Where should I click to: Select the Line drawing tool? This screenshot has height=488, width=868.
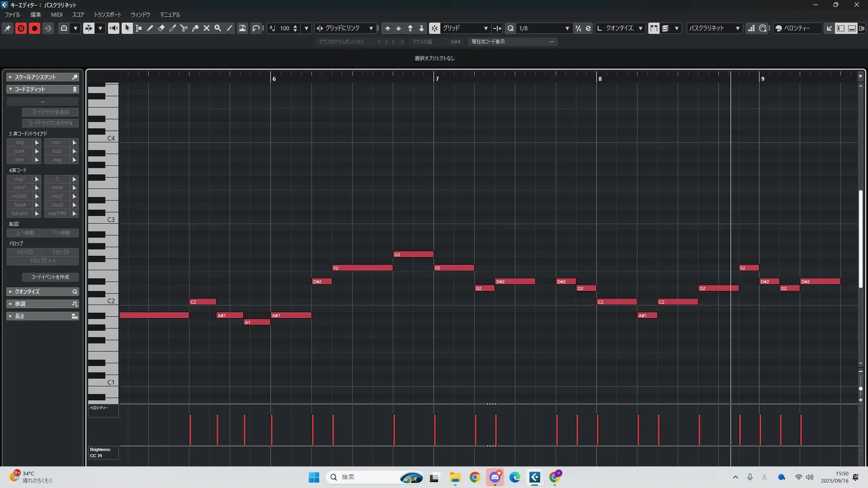pyautogui.click(x=230, y=28)
